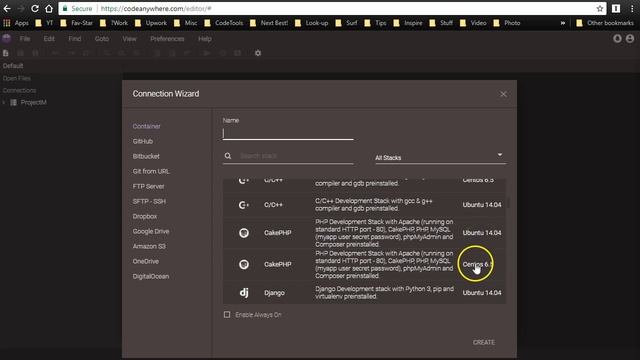This screenshot has width=640, height=360.
Task: Click the CakePHP Centos row icon
Action: (x=244, y=264)
